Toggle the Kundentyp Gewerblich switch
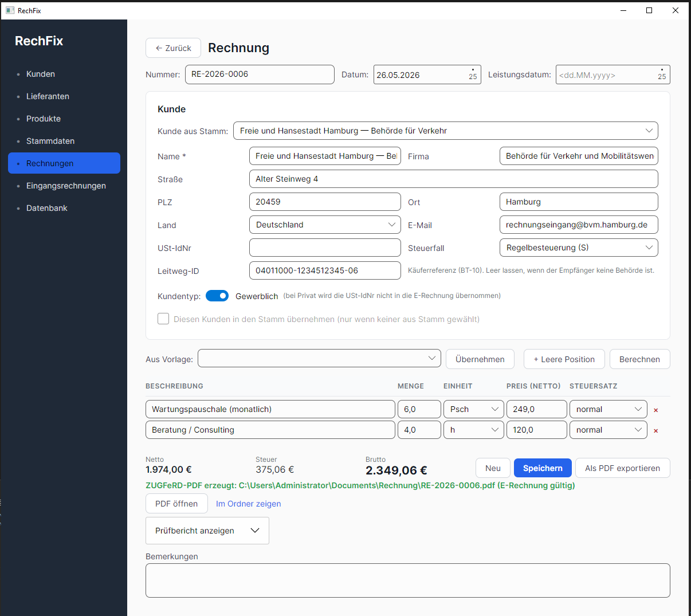The width and height of the screenshot is (691, 616). (217, 296)
